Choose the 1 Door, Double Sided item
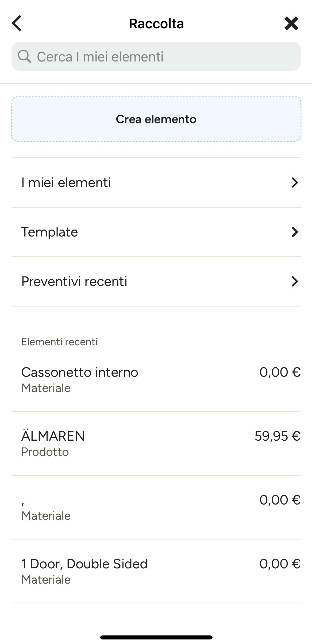 click(156, 571)
